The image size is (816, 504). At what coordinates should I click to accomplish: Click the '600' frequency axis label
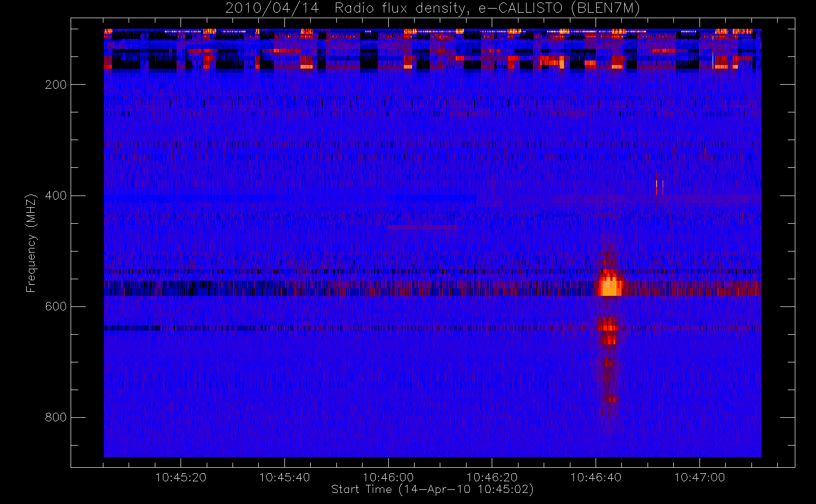(x=56, y=306)
